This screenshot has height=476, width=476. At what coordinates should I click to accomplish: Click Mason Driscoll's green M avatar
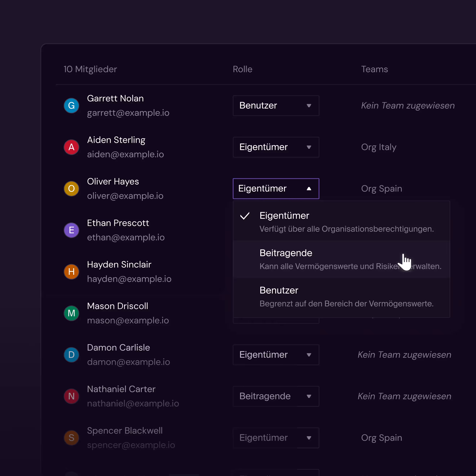(x=71, y=313)
